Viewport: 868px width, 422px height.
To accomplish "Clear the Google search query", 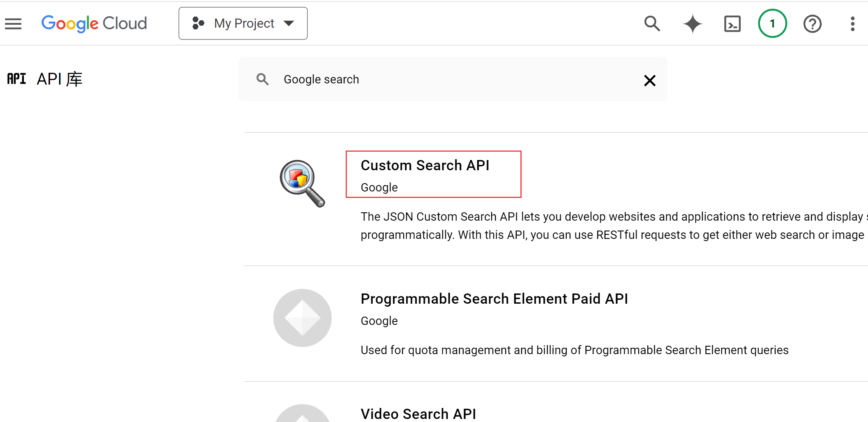I will [650, 80].
